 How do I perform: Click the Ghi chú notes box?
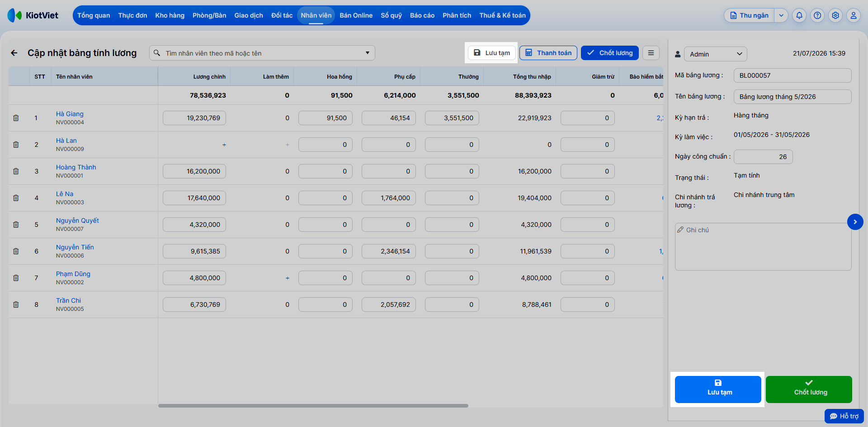(x=763, y=247)
